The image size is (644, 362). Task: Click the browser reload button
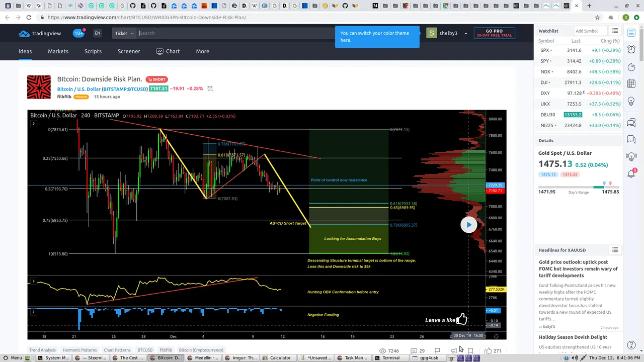point(29,17)
